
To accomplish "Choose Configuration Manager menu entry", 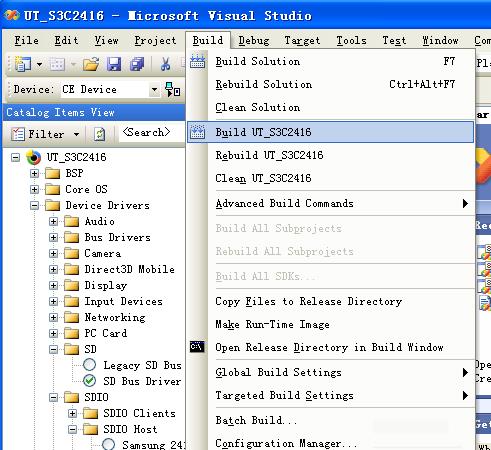I will (x=331, y=443).
